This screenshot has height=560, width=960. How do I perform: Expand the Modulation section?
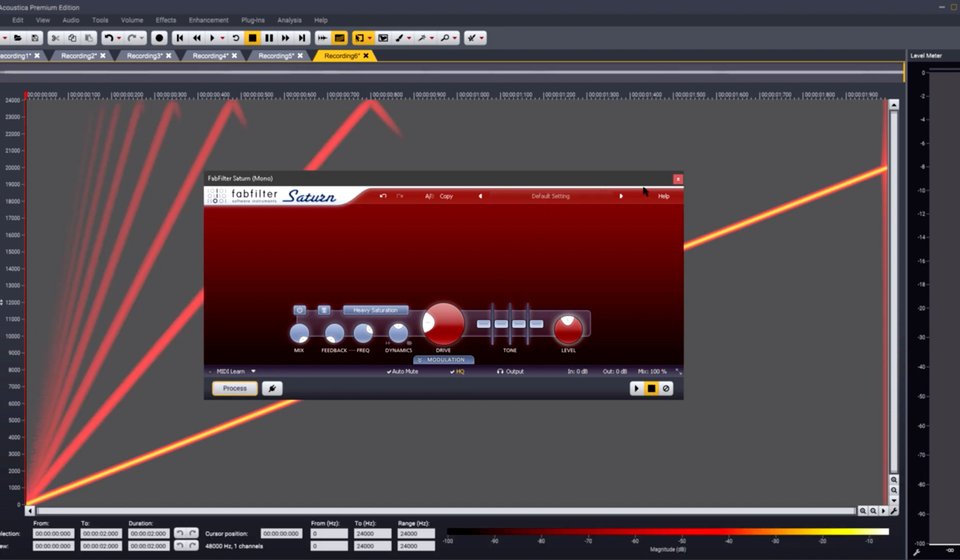pyautogui.click(x=444, y=360)
